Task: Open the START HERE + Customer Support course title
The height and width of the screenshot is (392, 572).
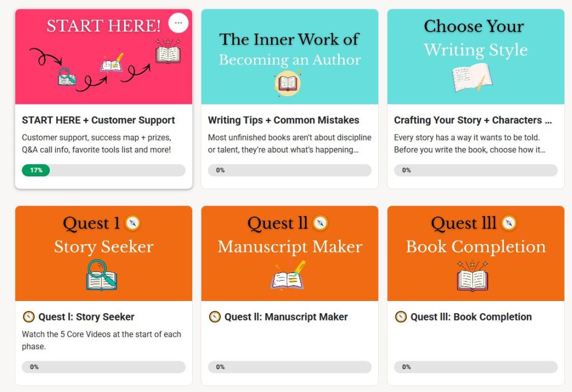Action: tap(98, 120)
